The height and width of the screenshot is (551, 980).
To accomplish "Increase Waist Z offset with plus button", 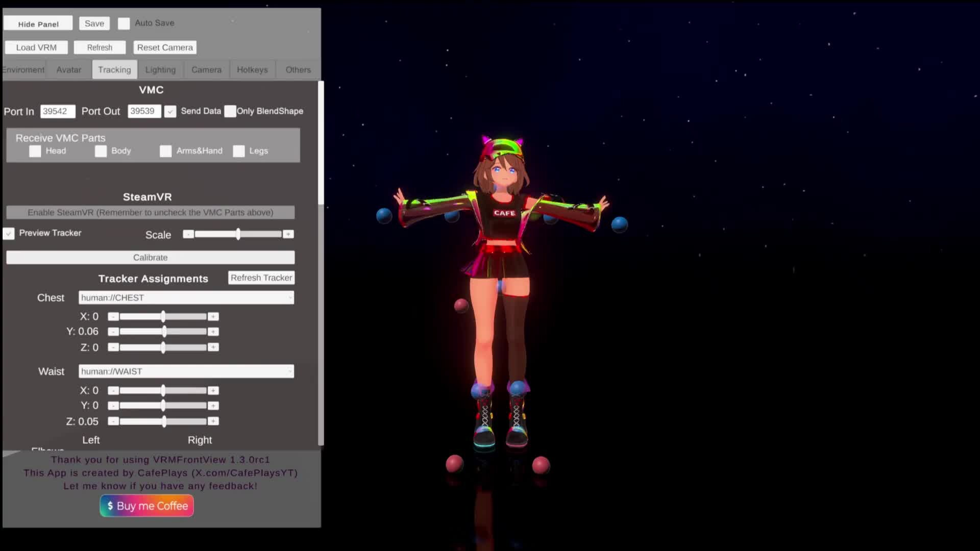I will click(213, 421).
